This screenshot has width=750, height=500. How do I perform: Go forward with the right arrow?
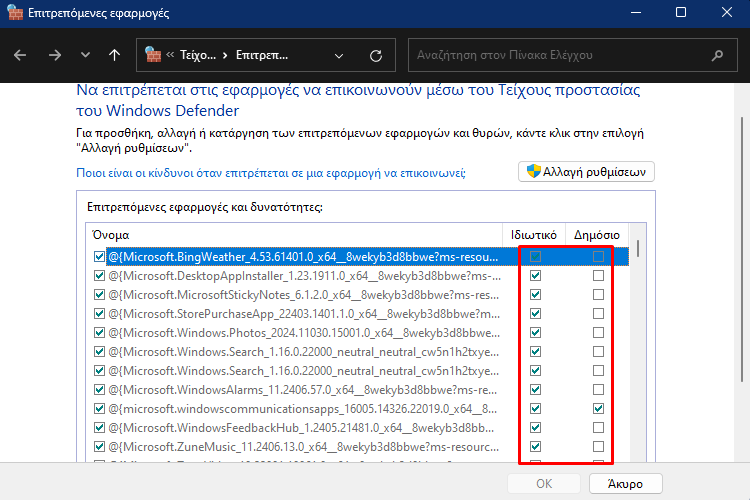click(x=55, y=56)
